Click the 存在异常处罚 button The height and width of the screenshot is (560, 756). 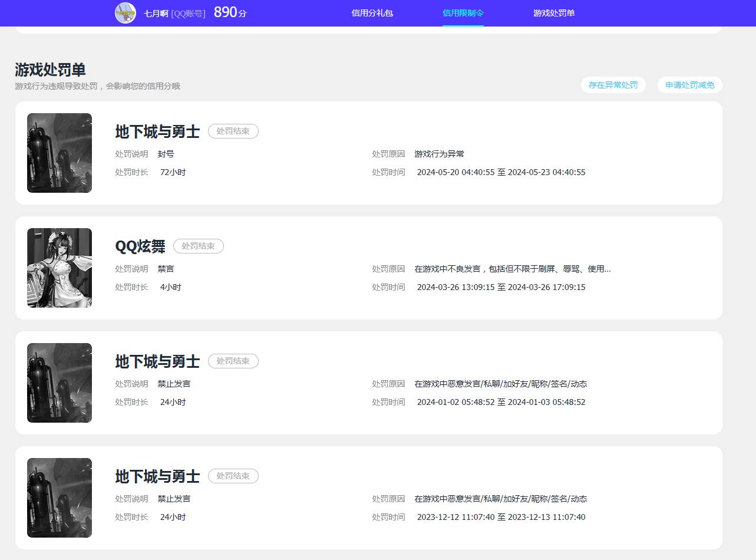click(x=613, y=85)
